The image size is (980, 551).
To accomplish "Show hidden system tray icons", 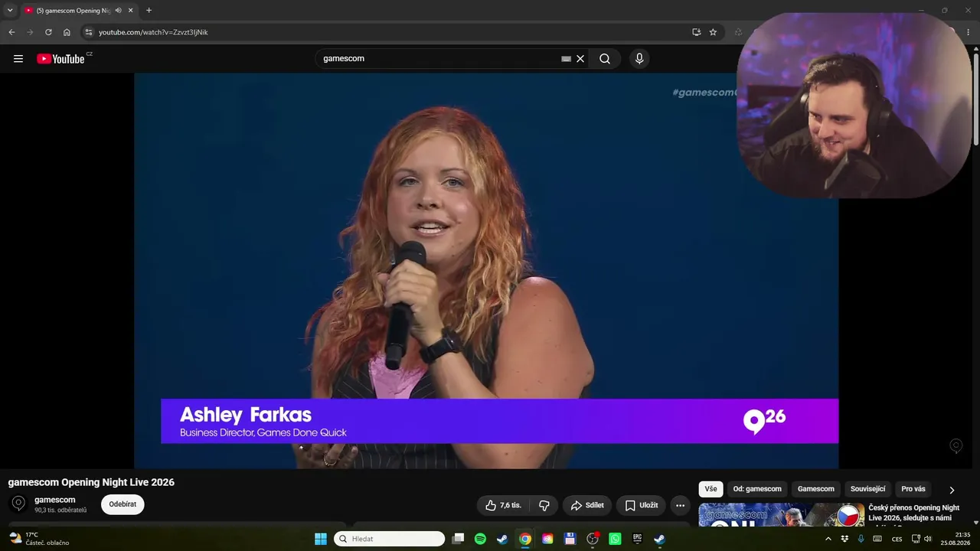I will 828,539.
